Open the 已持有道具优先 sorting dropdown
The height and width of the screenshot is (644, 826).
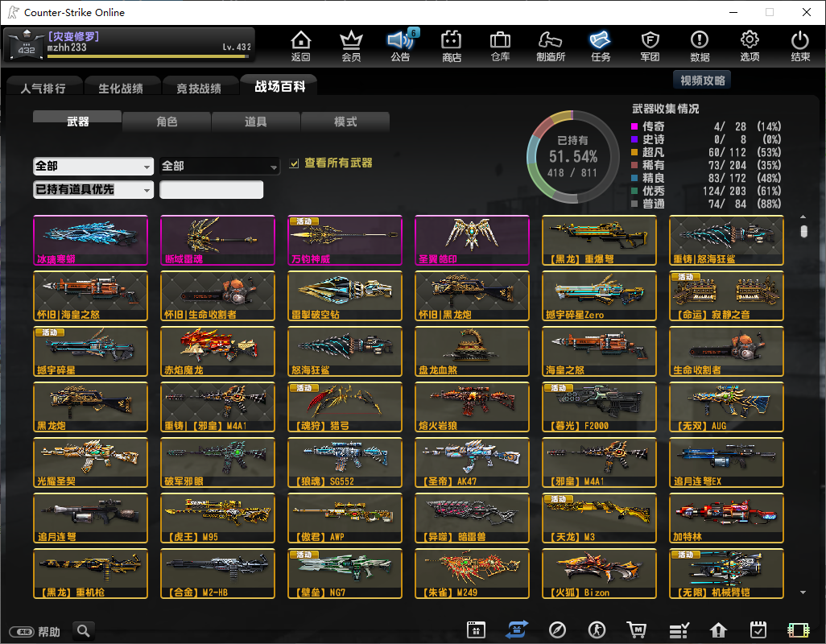point(93,189)
